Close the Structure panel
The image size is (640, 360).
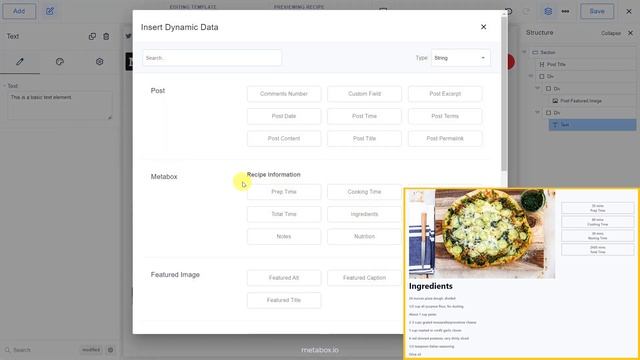pos(631,33)
